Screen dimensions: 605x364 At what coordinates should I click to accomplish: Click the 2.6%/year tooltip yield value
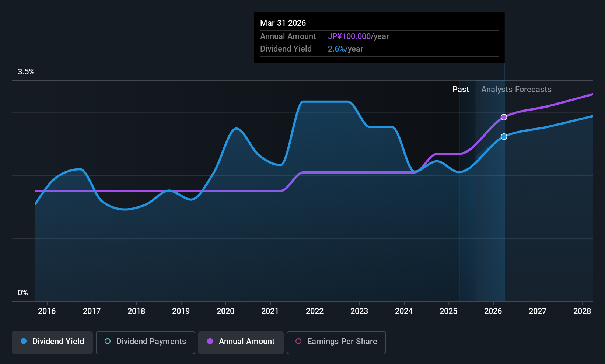pyautogui.click(x=346, y=49)
